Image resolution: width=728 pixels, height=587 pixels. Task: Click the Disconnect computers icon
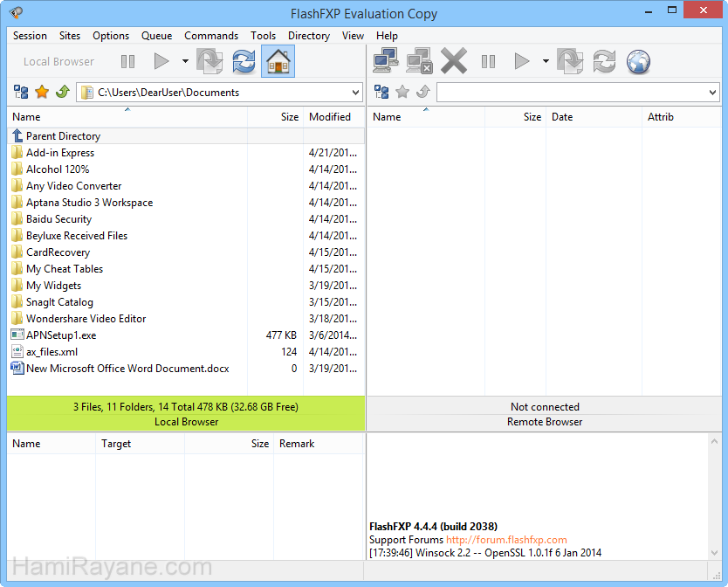(419, 61)
